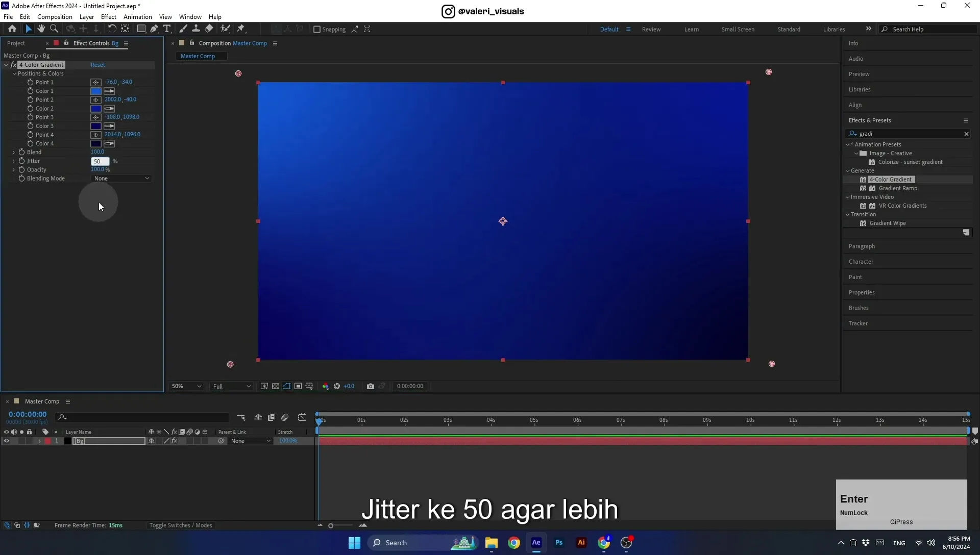Open Blending Mode None dropdown

[x=121, y=179]
